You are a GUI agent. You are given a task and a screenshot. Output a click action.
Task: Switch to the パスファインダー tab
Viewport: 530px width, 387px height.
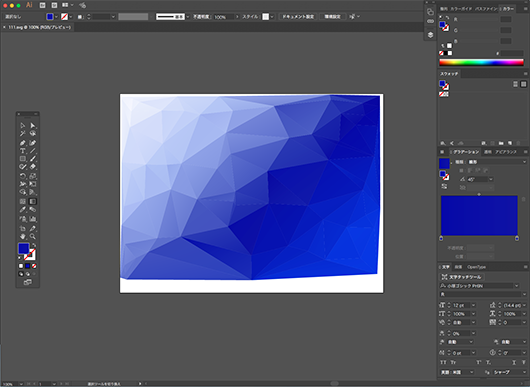click(x=486, y=9)
